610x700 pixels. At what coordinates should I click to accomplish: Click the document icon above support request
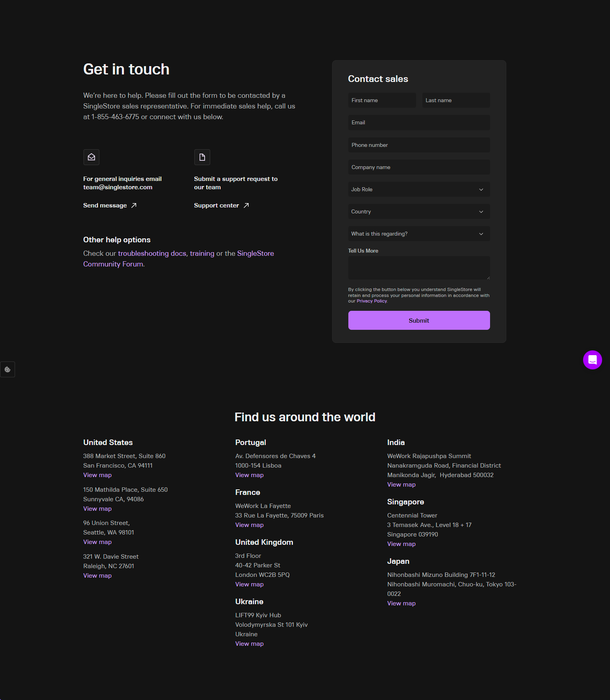(202, 157)
